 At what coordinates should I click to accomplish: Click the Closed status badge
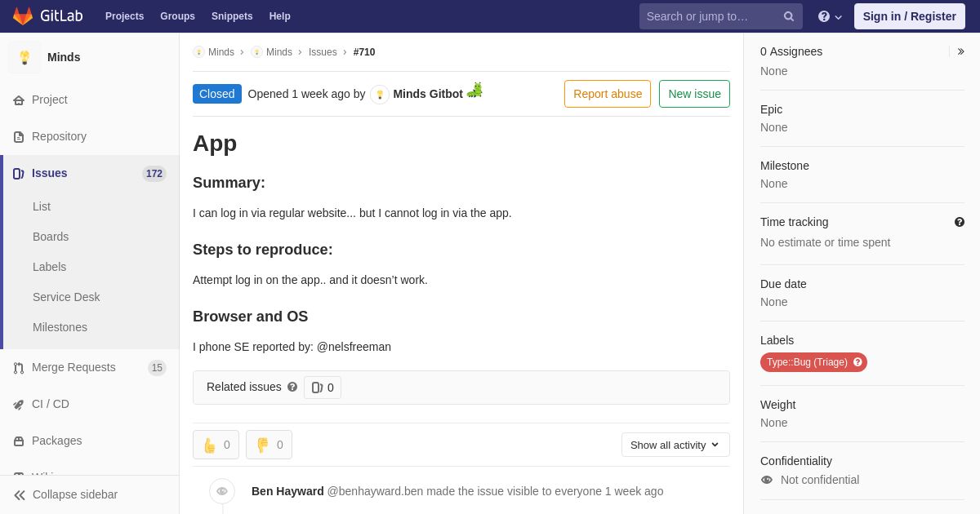217,94
